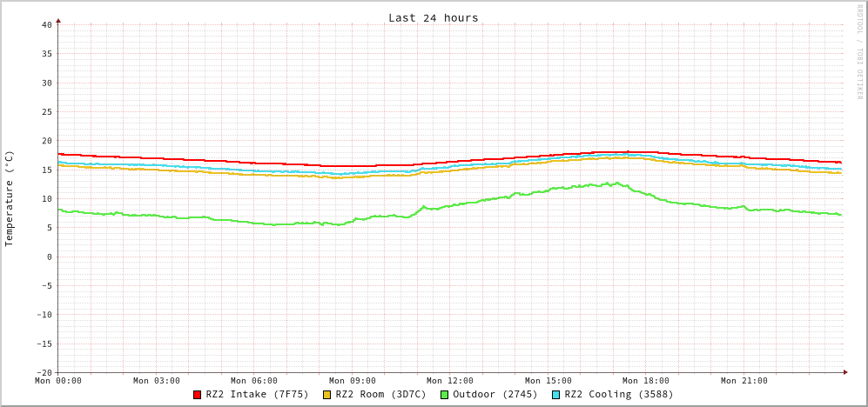Click the "Mon 21:00" time axis label
The height and width of the screenshot is (407, 868).
744,381
